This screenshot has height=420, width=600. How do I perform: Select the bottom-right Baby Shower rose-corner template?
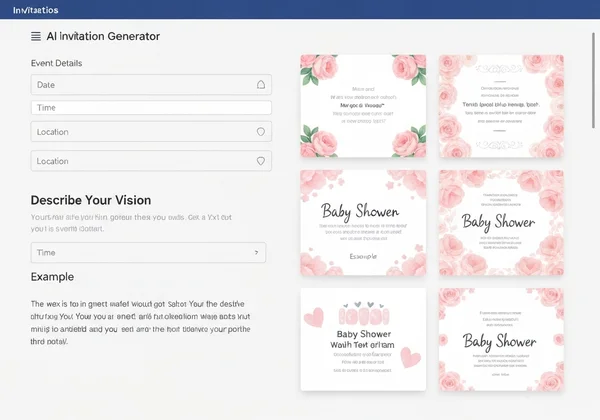click(501, 340)
